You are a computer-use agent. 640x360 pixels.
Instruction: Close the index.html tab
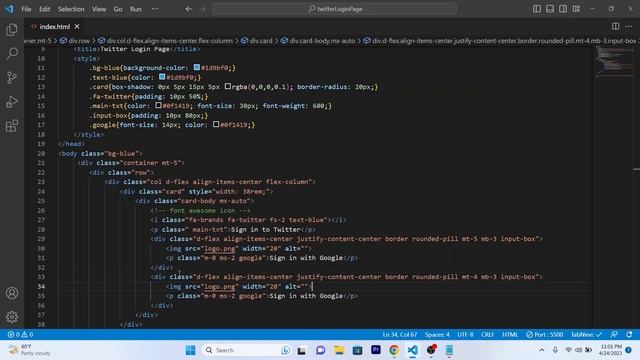coord(77,27)
